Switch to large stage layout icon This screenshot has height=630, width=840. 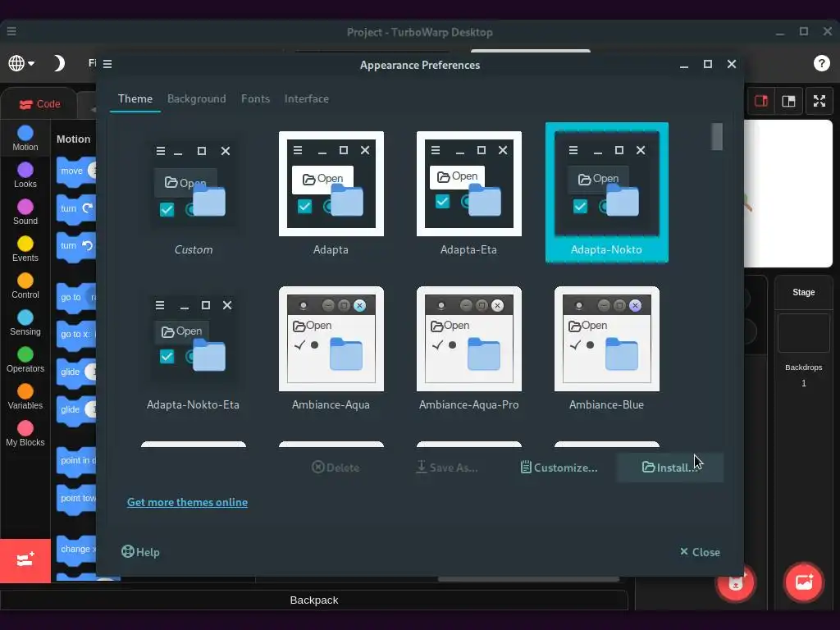coord(788,101)
